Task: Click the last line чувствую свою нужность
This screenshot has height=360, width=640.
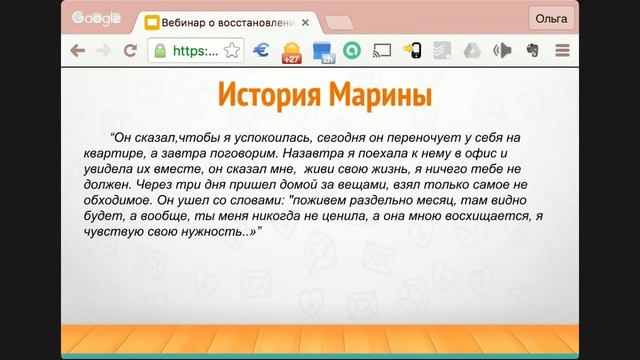Action: pos(172,232)
